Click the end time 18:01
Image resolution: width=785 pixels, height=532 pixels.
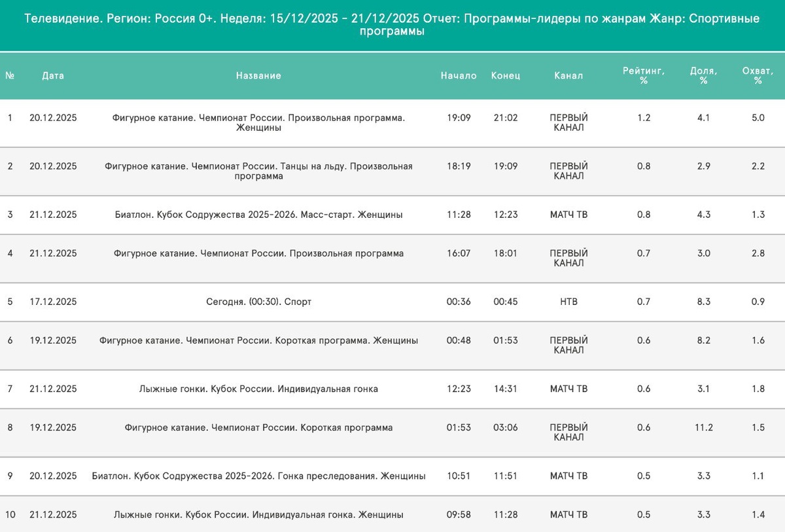click(x=506, y=253)
